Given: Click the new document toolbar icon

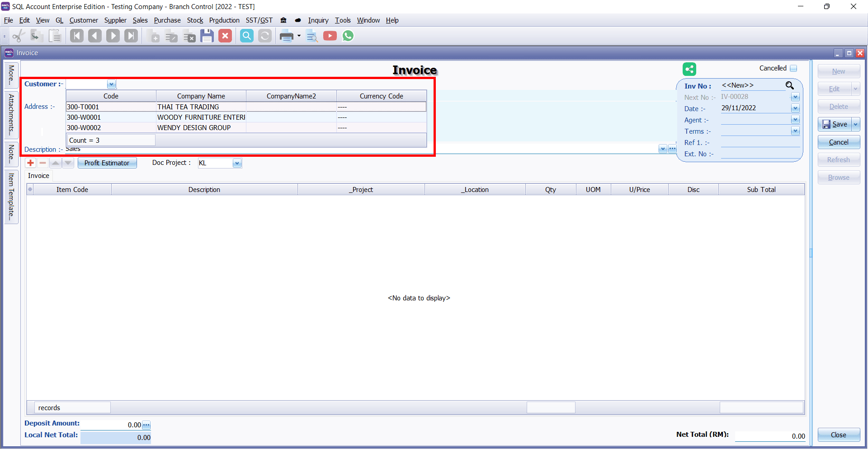Looking at the screenshot, I should click(153, 36).
